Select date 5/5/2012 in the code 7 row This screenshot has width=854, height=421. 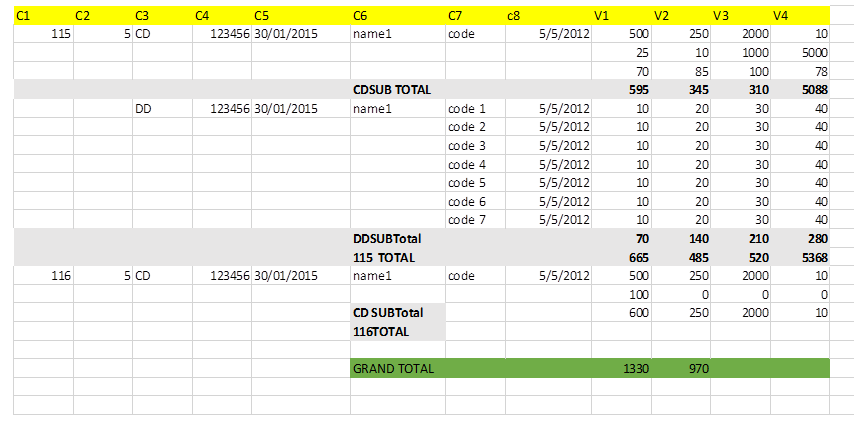coord(548,220)
